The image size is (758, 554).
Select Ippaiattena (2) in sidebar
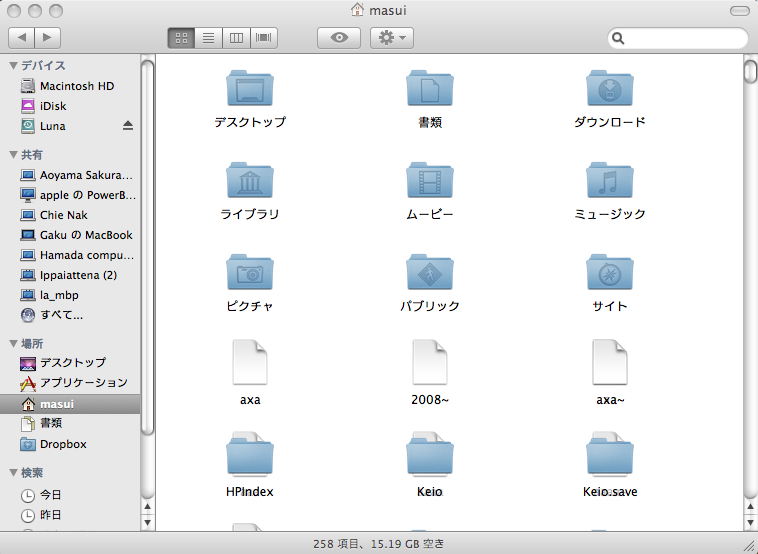(x=70, y=275)
